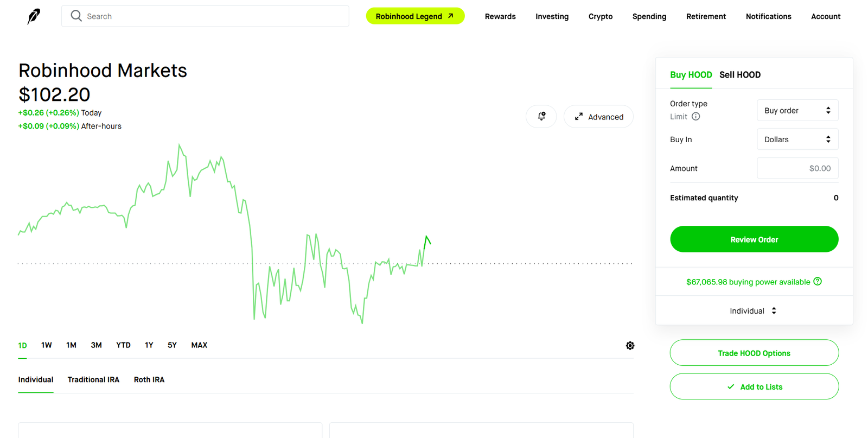Click the search magnifier icon
This screenshot has width=868, height=438.
pyautogui.click(x=76, y=16)
